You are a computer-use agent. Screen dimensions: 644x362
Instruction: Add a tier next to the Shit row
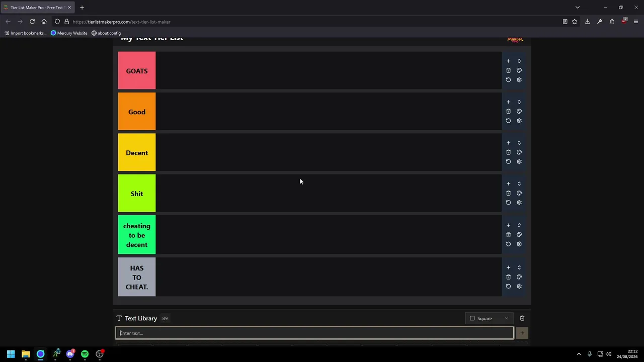[508, 184]
